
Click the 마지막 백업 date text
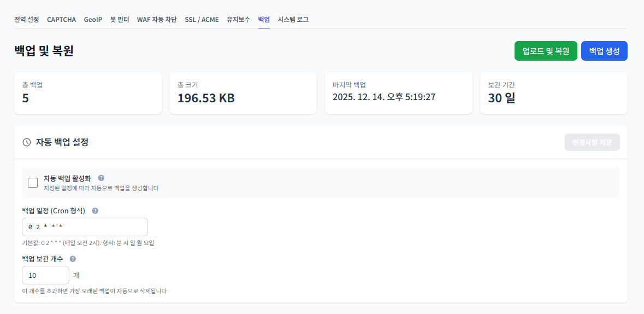coord(384,97)
